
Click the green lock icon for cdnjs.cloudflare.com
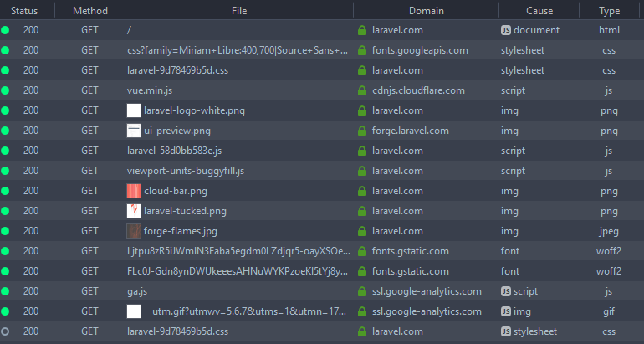[x=362, y=90]
